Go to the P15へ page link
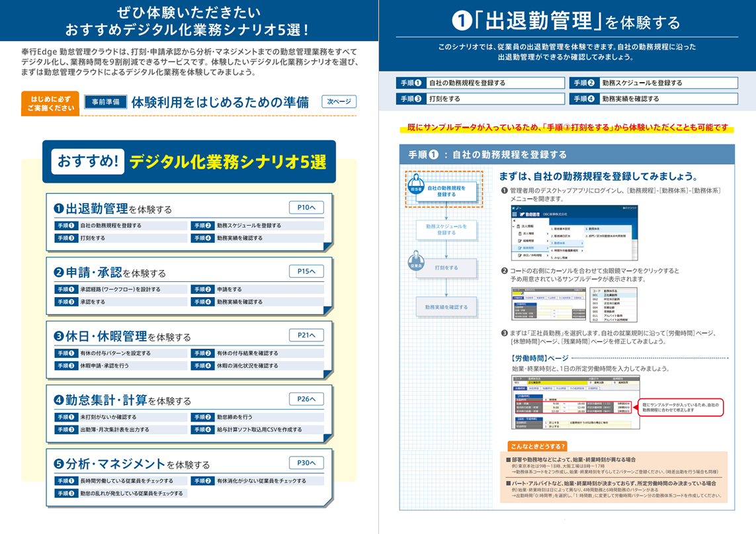This screenshot has width=756, height=534. (x=306, y=271)
